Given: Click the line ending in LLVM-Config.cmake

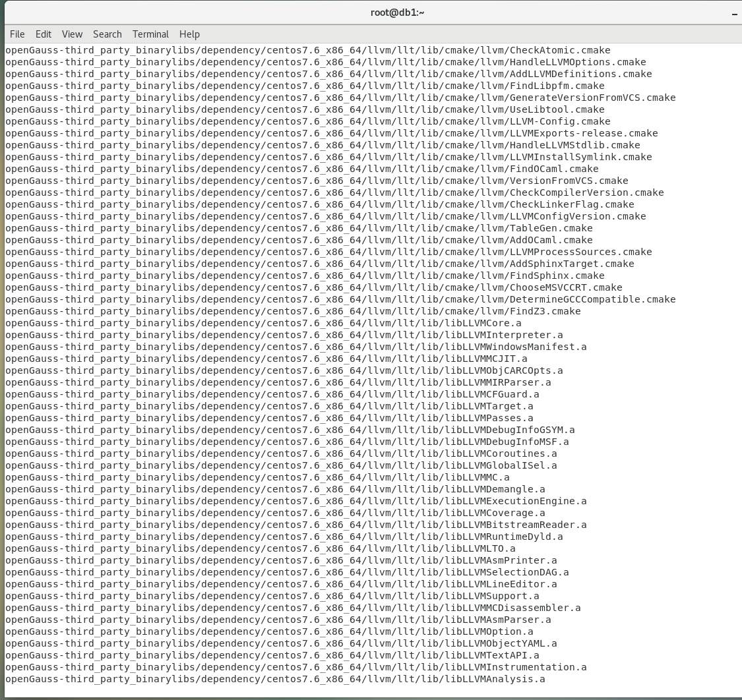Looking at the screenshot, I should click(307, 121).
